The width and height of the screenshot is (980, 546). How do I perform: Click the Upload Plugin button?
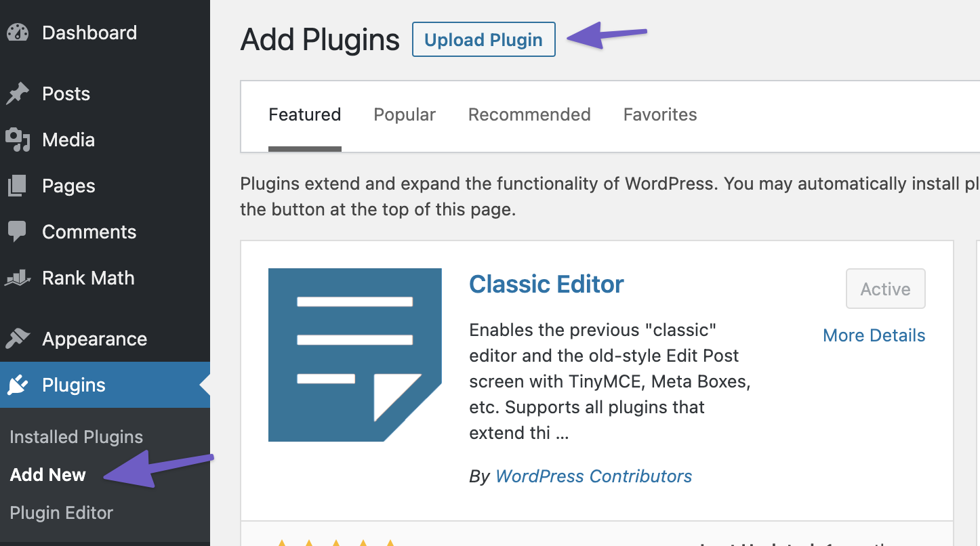[483, 39]
